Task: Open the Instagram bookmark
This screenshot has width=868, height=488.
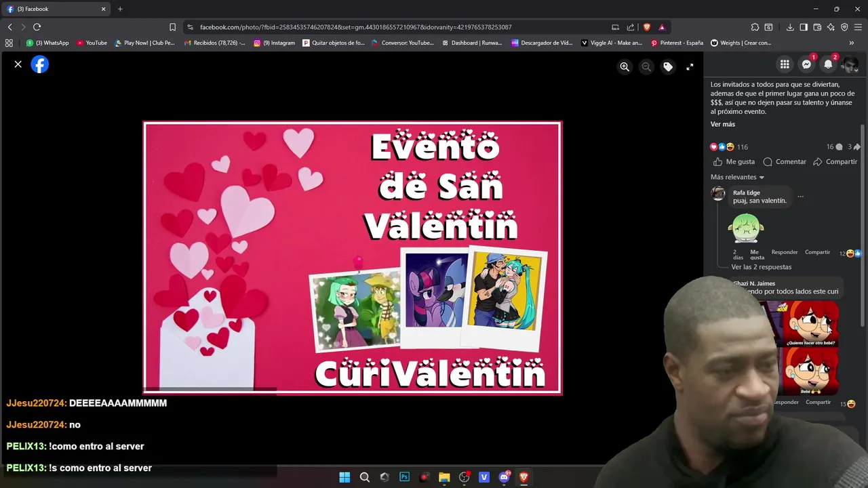Action: [x=275, y=43]
